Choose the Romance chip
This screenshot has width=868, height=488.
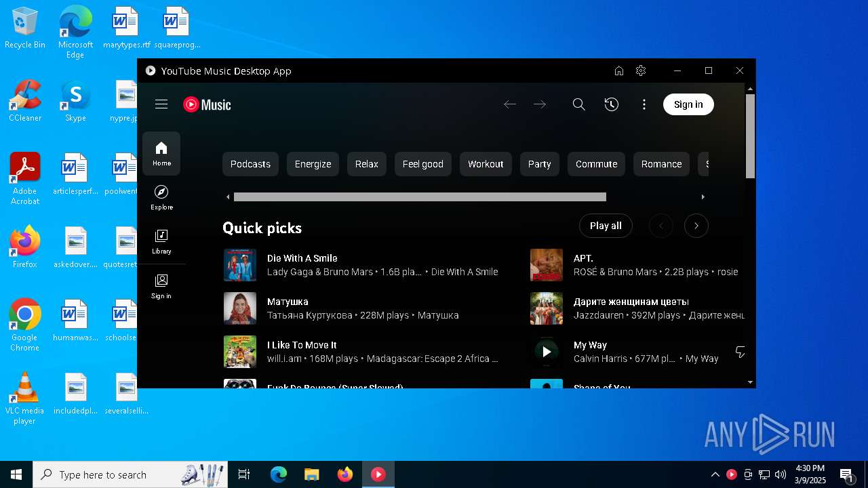(661, 164)
